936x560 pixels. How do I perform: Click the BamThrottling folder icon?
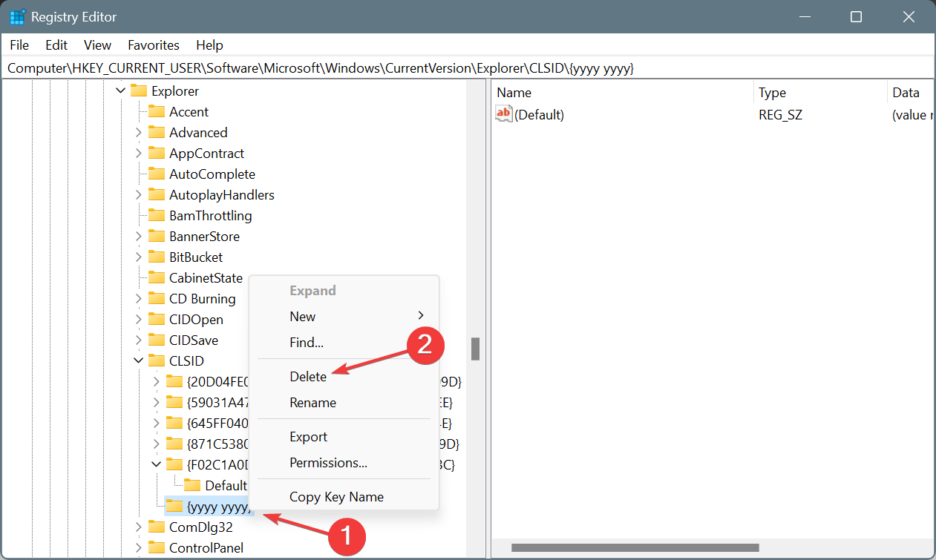(156, 216)
